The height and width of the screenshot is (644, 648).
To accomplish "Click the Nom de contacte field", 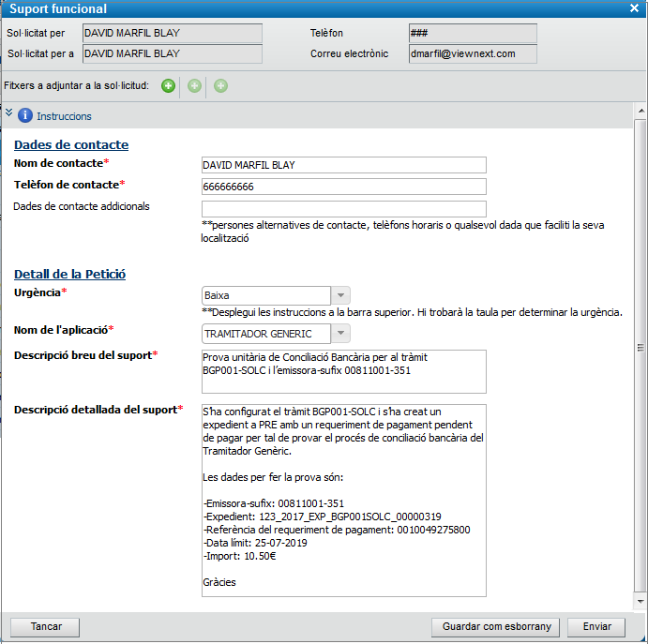I will (344, 165).
